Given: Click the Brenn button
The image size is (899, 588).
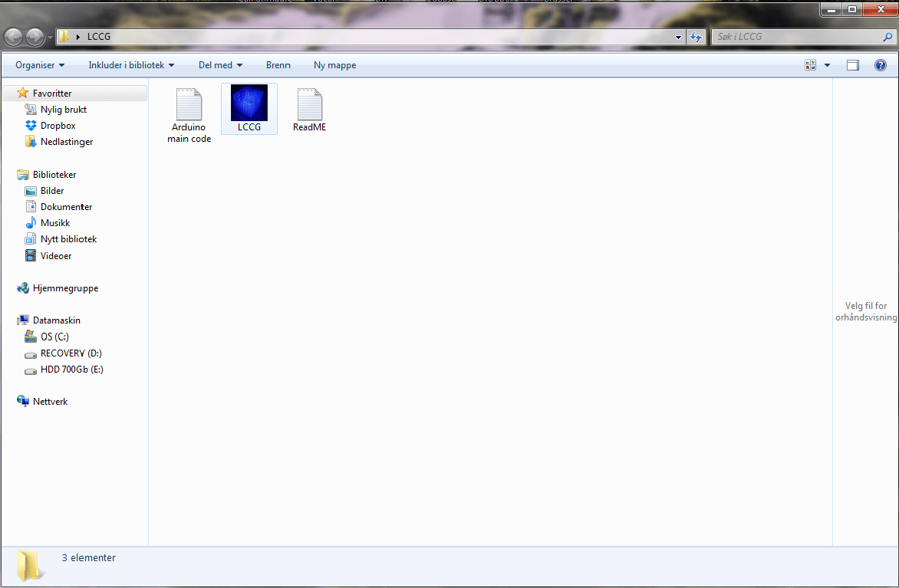Looking at the screenshot, I should point(278,65).
